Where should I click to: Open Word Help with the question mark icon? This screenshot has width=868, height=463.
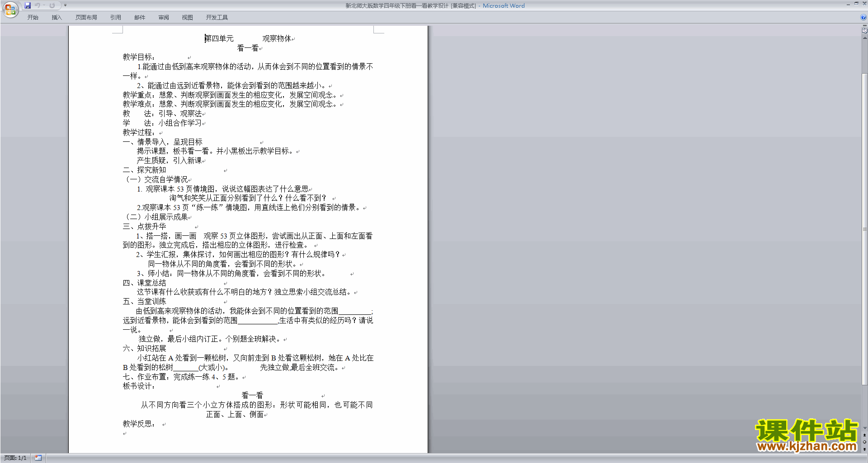pos(863,18)
